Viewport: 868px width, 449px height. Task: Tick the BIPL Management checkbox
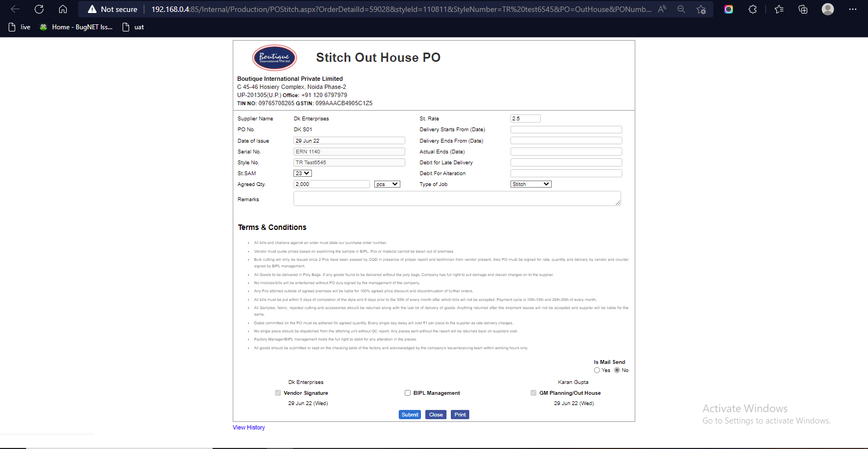pos(407,393)
